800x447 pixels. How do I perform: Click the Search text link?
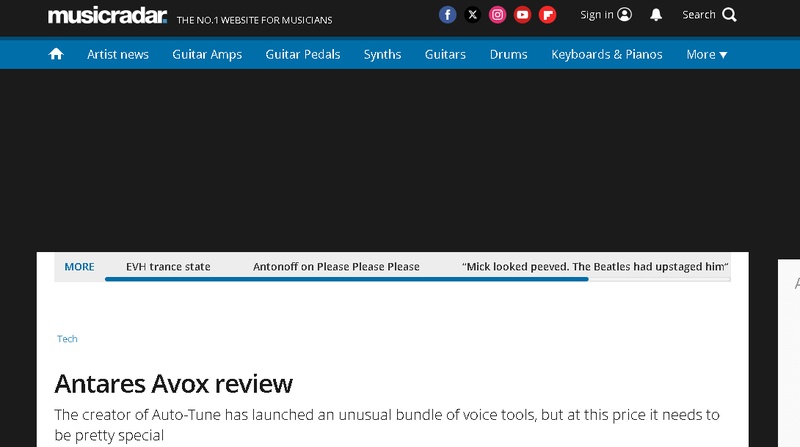[699, 15]
